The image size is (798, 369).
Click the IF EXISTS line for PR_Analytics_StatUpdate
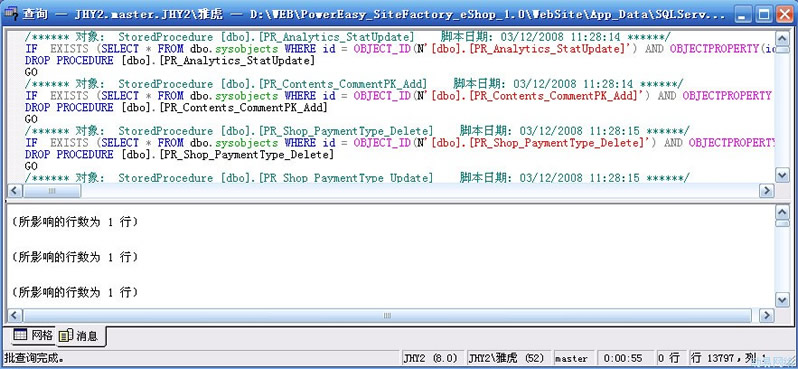point(400,49)
